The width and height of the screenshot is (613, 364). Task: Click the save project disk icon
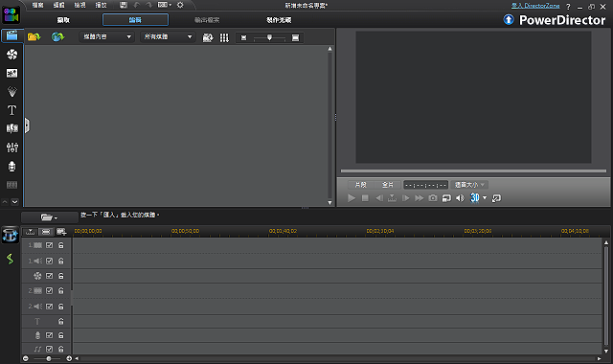124,5
